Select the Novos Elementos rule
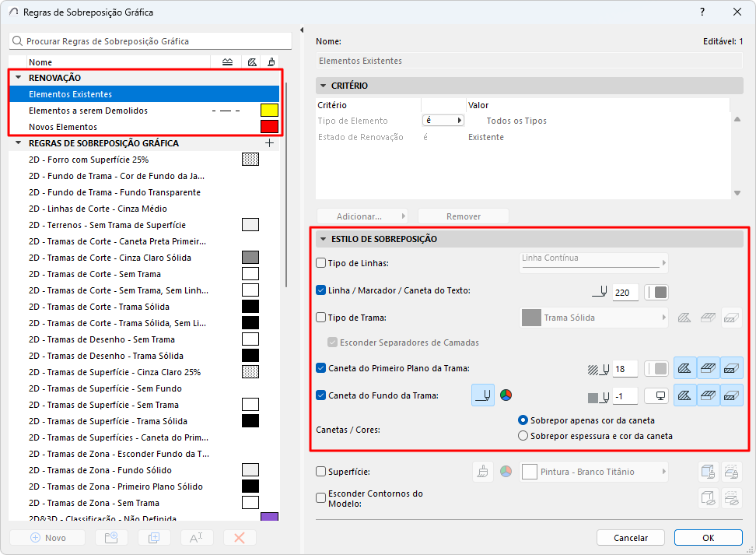 63,127
